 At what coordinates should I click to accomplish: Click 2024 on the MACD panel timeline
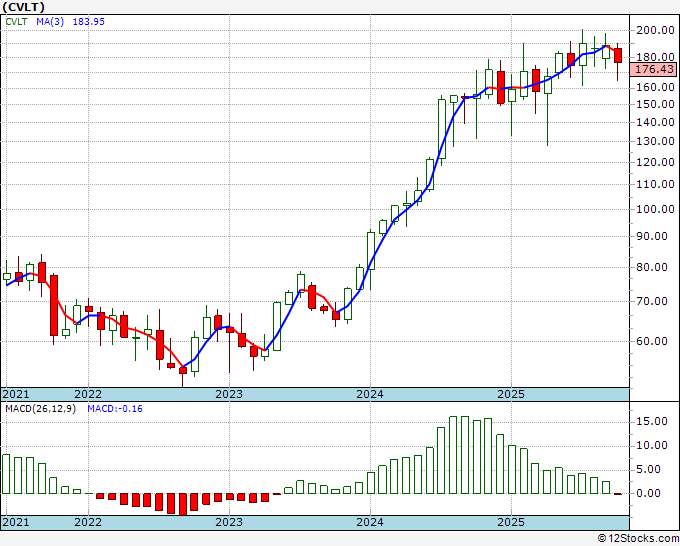[x=370, y=523]
